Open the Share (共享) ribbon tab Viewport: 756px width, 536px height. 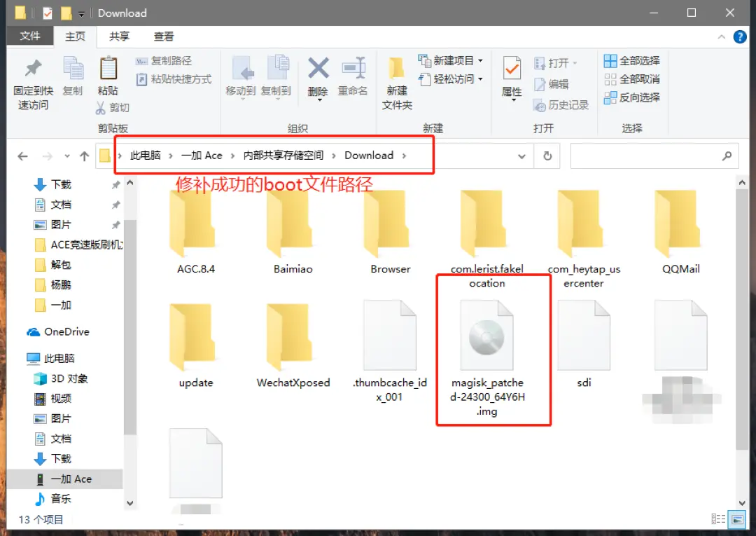coord(120,36)
